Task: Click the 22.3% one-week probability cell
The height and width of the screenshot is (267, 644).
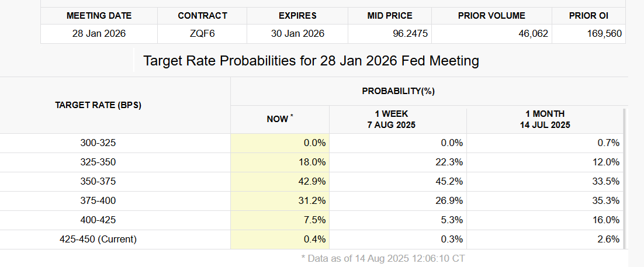Action: (449, 162)
